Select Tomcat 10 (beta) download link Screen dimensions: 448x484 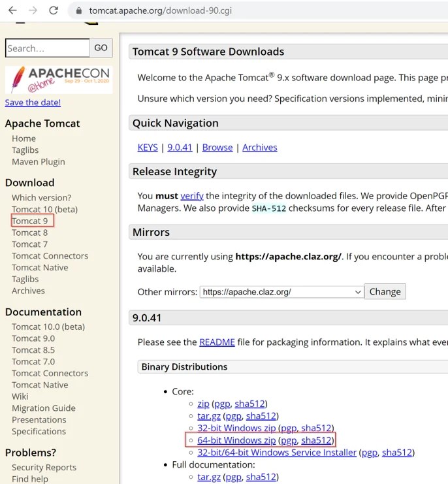pos(45,209)
